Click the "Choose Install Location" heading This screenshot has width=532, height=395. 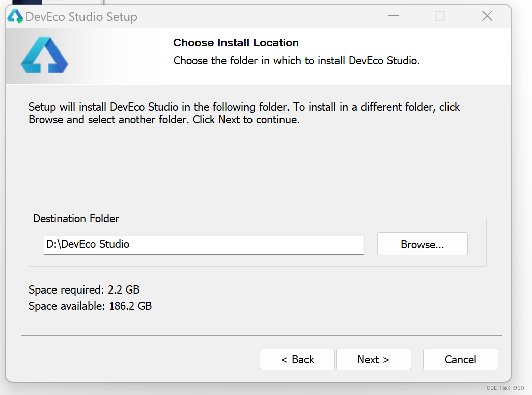236,43
